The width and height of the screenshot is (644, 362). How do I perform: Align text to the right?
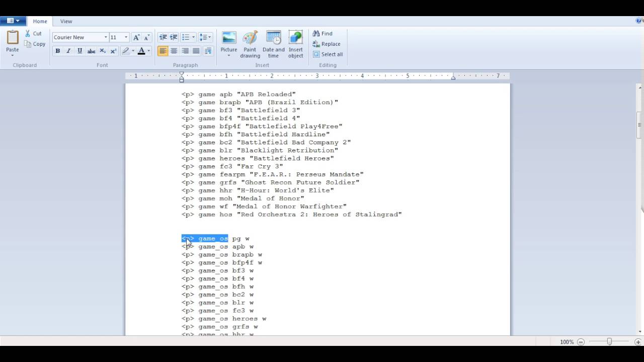[x=185, y=51]
